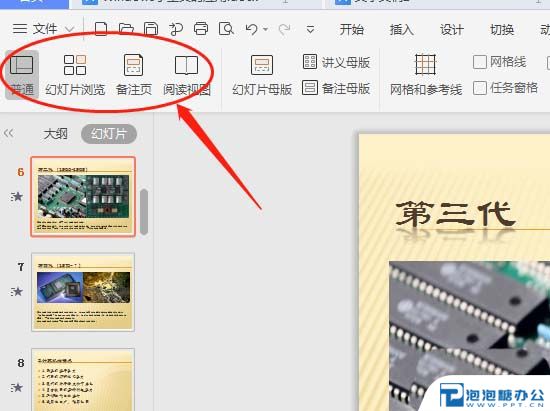Open the 讲义母版 handout master

[336, 62]
